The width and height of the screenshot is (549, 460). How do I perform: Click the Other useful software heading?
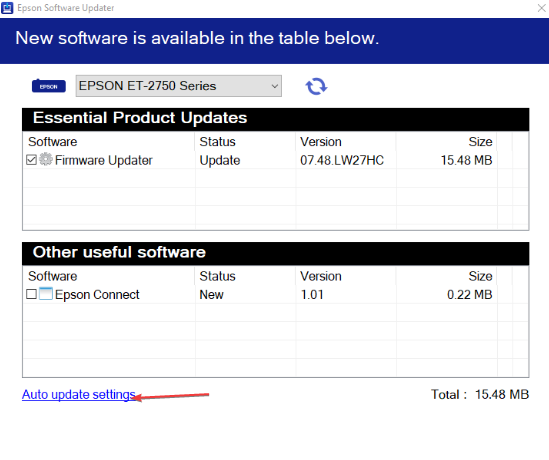click(119, 252)
